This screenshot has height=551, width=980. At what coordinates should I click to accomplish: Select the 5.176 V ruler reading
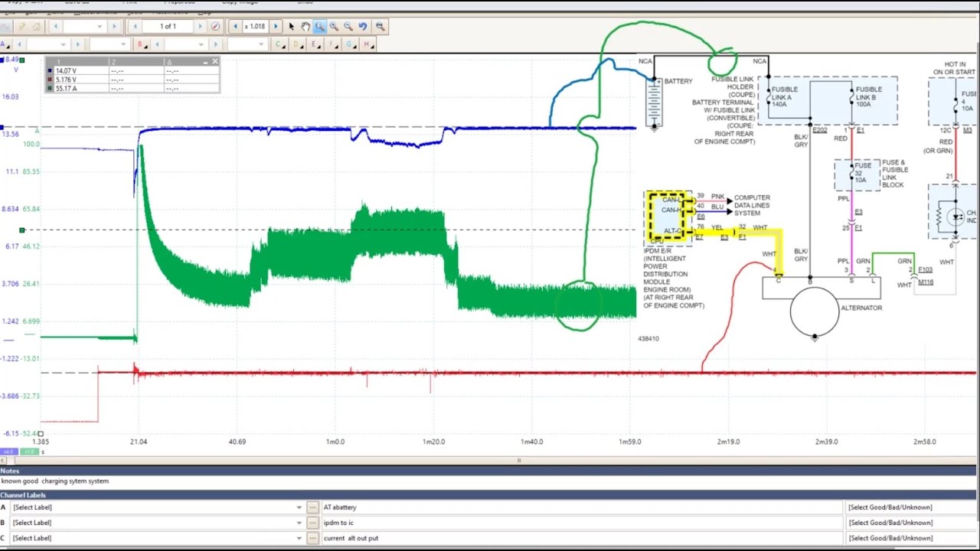pos(66,80)
